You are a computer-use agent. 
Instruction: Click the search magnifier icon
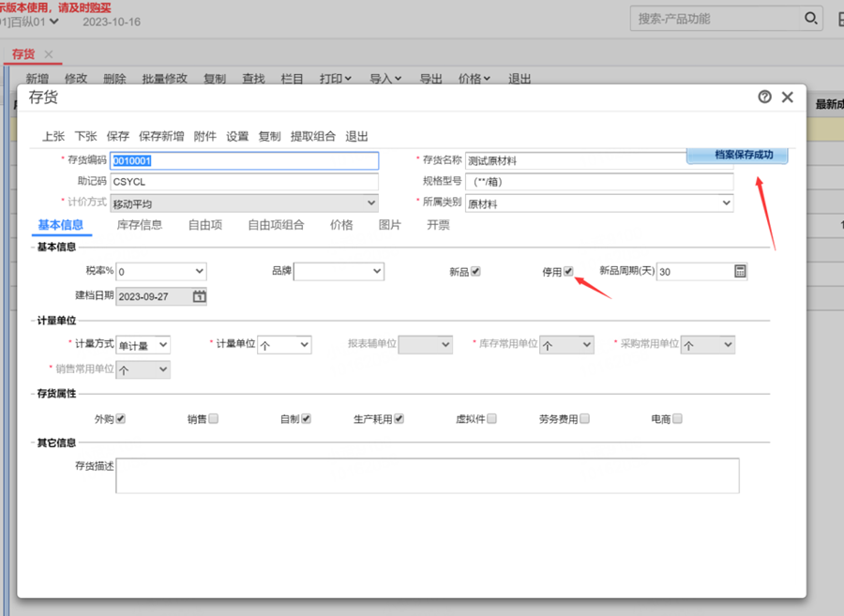click(x=810, y=19)
